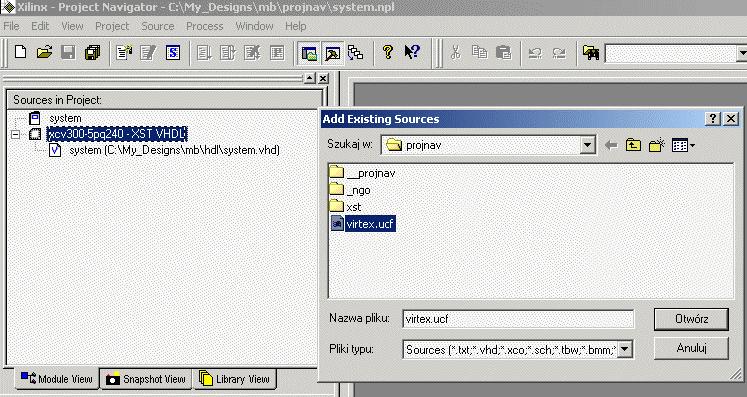Click the notepad-with-pencil toolbar icon
The height and width of the screenshot is (397, 747).
(148, 51)
